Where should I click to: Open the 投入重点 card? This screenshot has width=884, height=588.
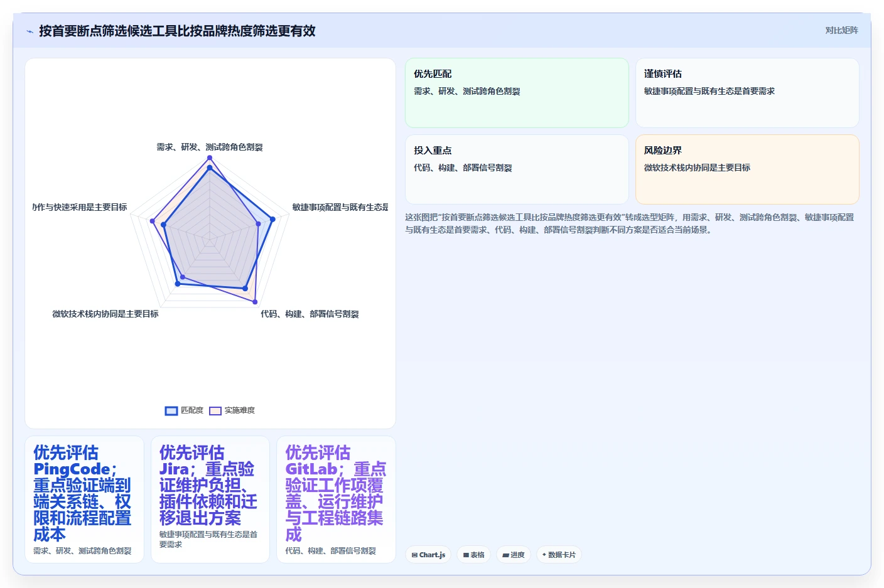(517, 169)
